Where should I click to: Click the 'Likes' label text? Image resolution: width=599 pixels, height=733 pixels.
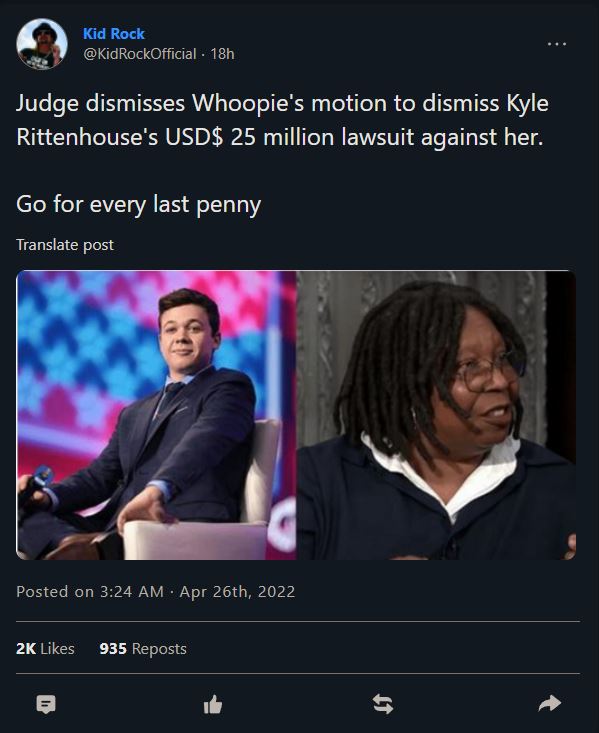click(58, 648)
